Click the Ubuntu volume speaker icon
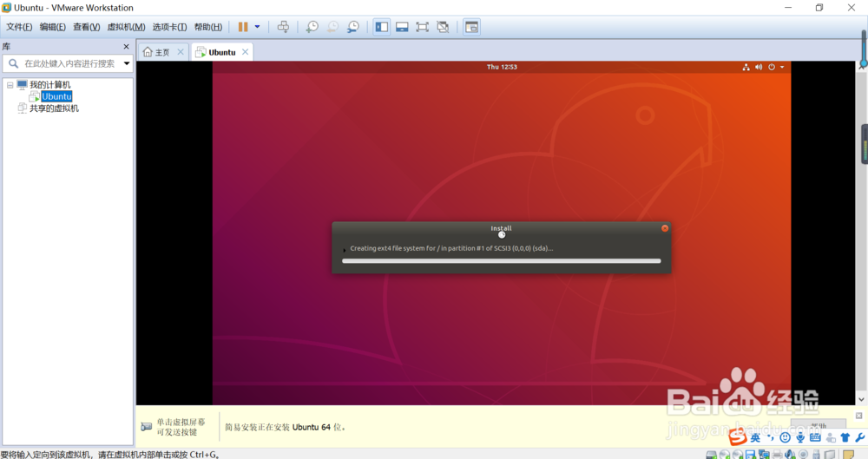 [759, 67]
